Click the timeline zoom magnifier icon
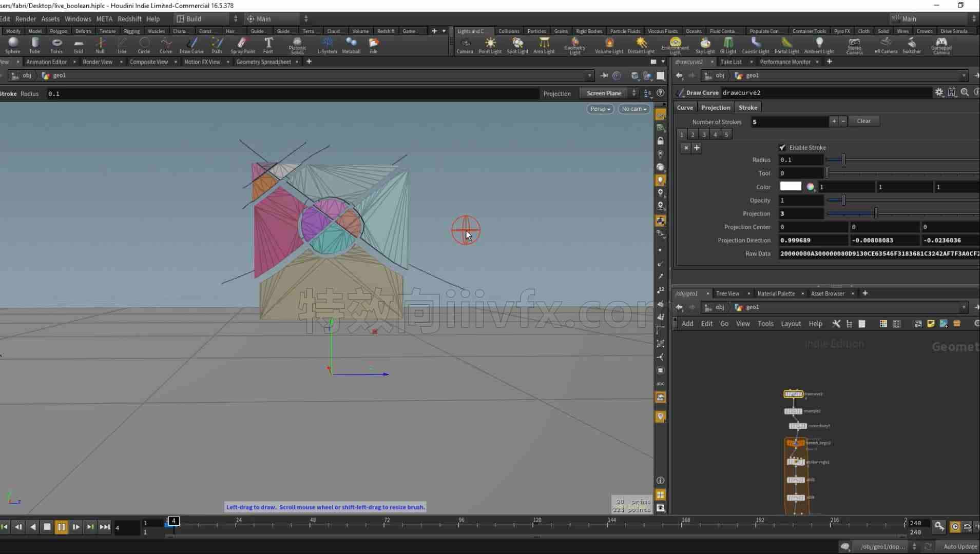 (x=939, y=526)
